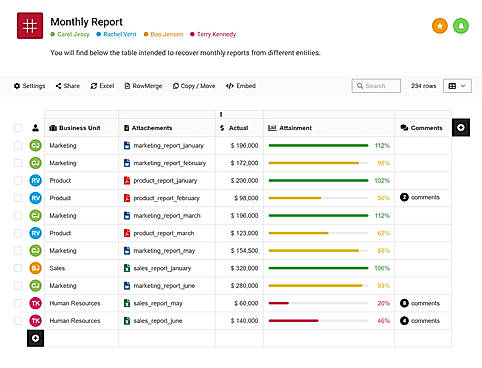Click the 20% attainment progress bar
Screen dimensions: 482x368
tap(318, 303)
